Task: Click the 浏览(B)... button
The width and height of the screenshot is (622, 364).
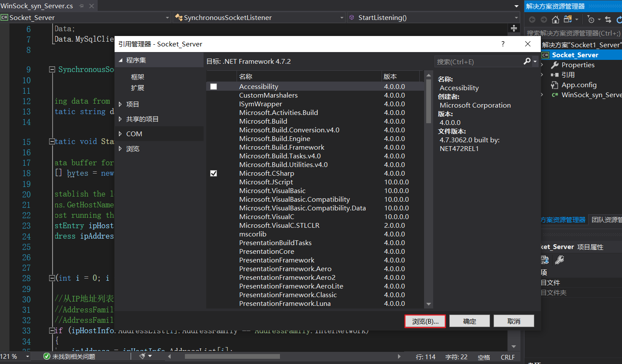Action: (x=425, y=321)
